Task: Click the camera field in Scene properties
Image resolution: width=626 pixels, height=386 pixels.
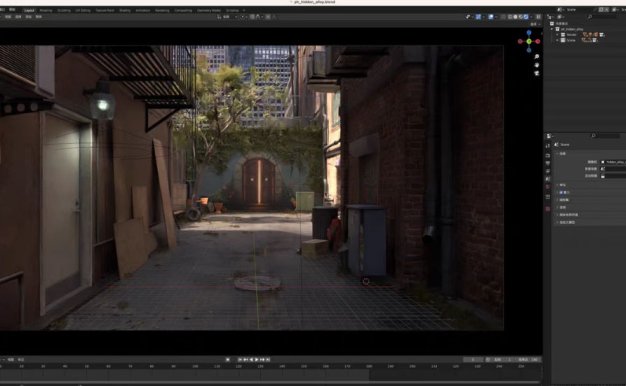Action: (613, 162)
